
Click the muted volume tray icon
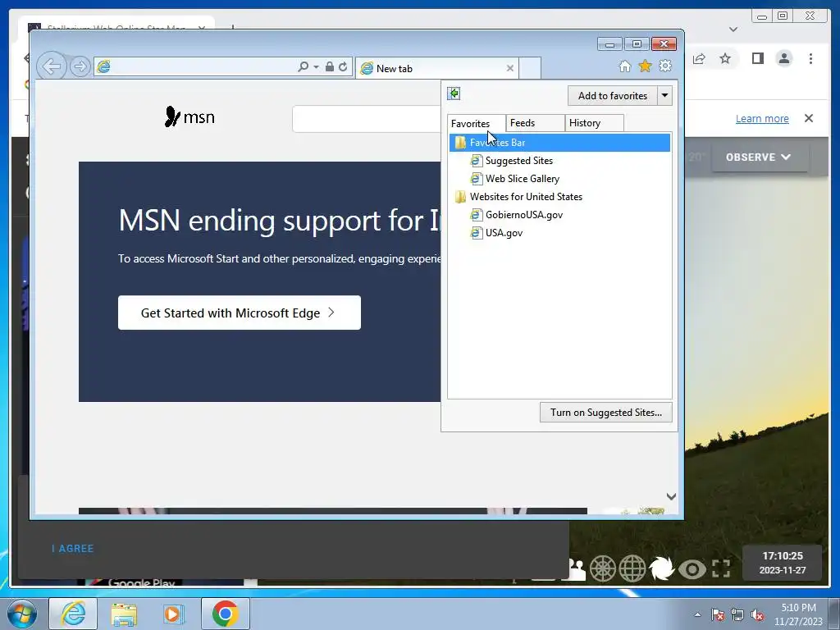[x=757, y=614]
